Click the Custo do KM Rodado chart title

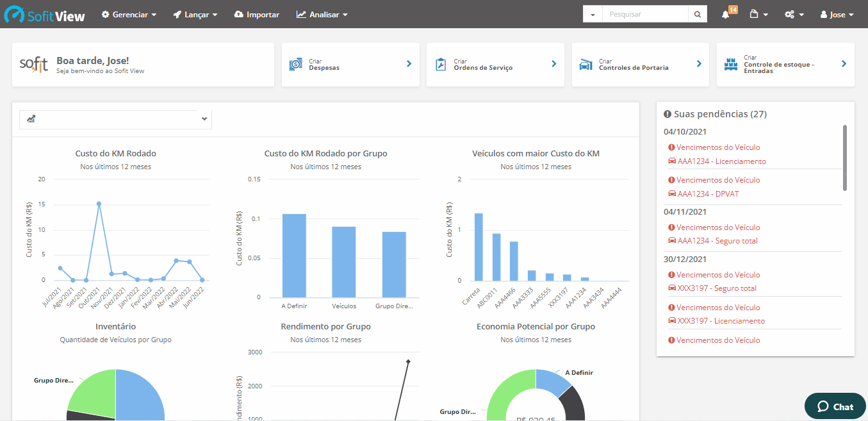[115, 154]
